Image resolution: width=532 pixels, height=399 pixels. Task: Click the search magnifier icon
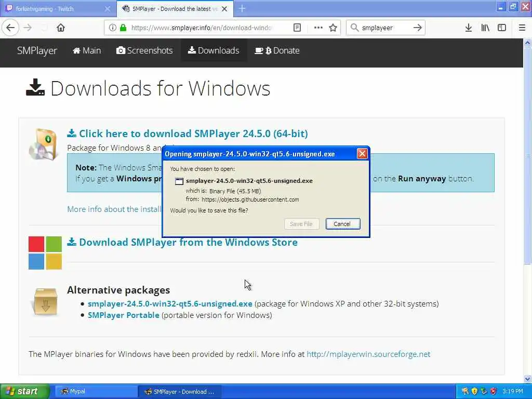[x=354, y=28]
